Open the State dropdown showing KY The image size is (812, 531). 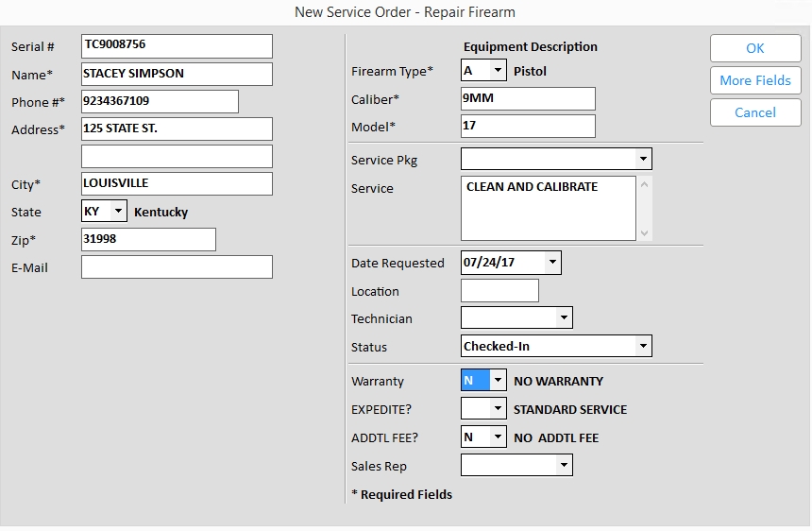tap(118, 212)
